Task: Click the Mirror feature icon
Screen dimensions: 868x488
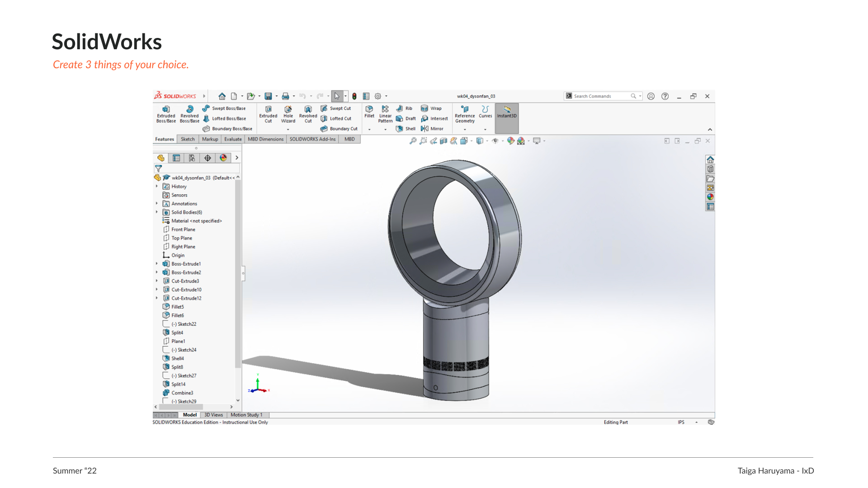Action: pos(425,129)
